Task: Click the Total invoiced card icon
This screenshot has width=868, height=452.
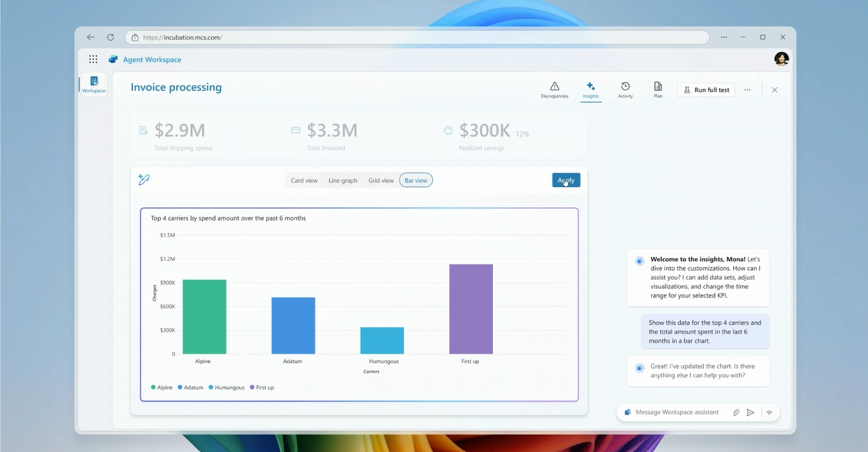Action: pos(296,130)
